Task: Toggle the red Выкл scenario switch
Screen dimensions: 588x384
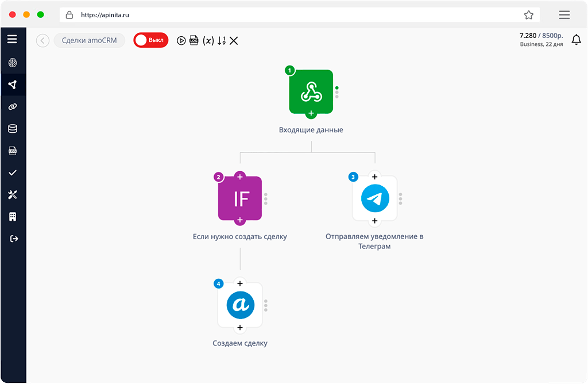Action: click(150, 40)
